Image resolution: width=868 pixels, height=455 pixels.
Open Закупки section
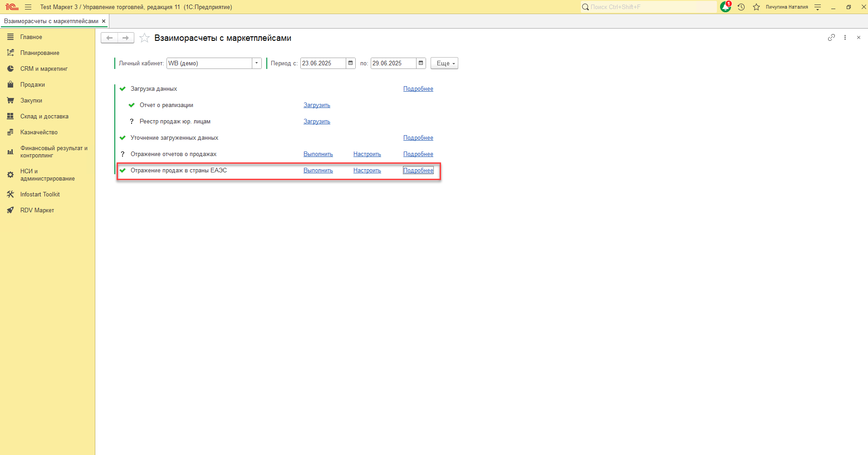48,101
